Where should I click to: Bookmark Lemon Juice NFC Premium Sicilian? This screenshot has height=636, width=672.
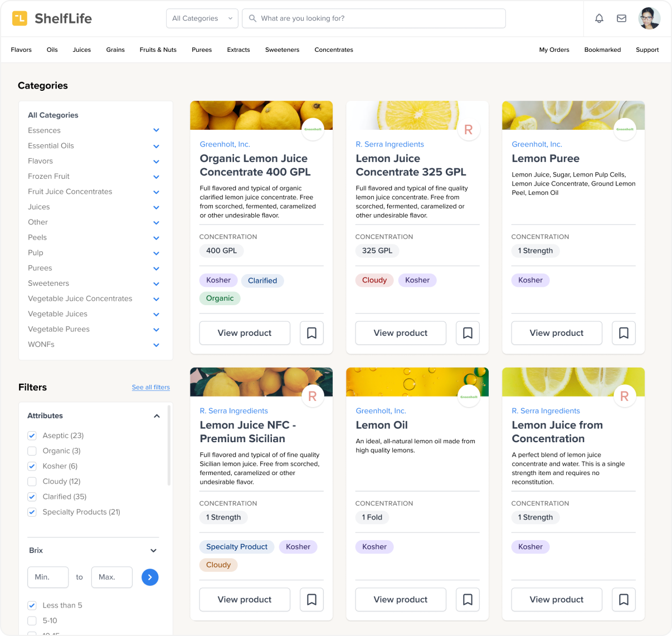click(x=311, y=600)
